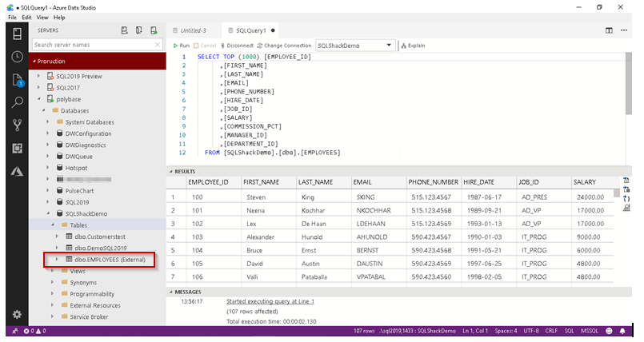Open the Search magnifier in activity bar
Screen dimensions: 644x342
click(x=17, y=102)
